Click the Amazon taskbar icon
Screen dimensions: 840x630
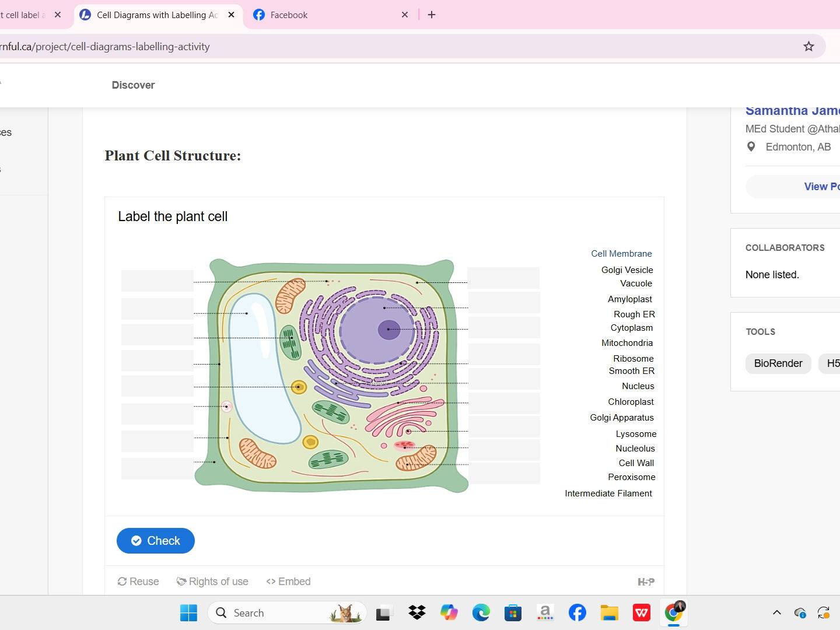point(545,612)
